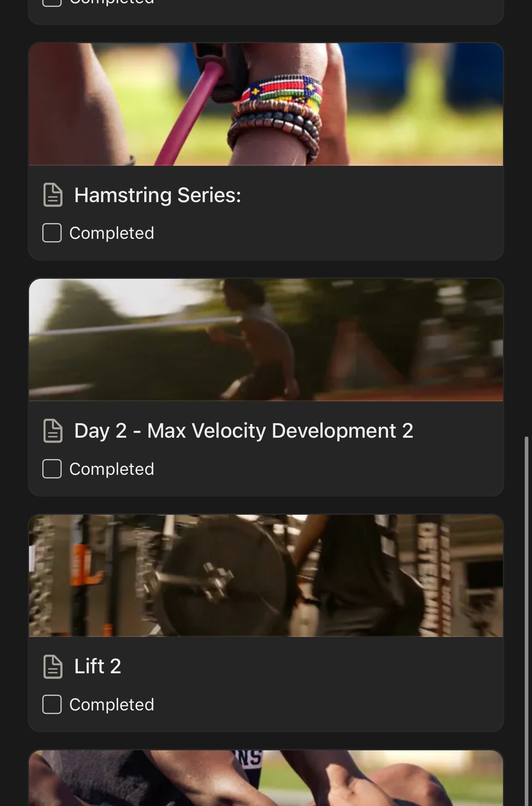Click the Completed label under Hamstring Series
This screenshot has width=532, height=806.
[112, 233]
